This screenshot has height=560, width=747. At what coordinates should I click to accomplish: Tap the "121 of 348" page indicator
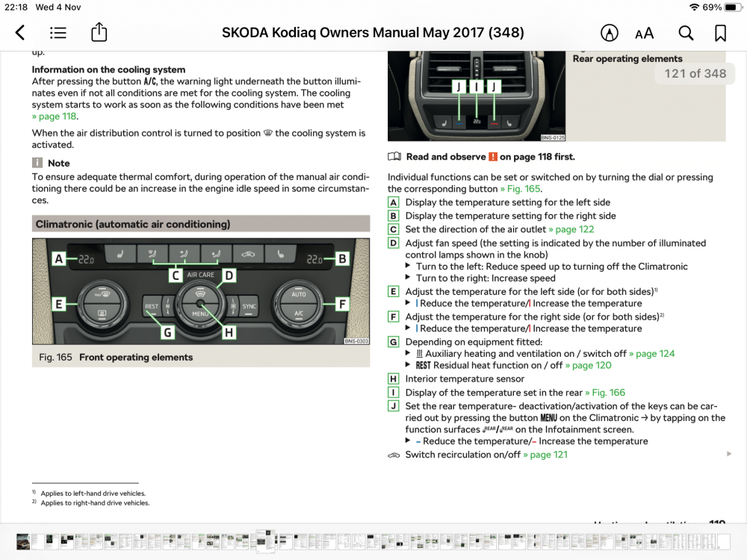pyautogui.click(x=695, y=73)
